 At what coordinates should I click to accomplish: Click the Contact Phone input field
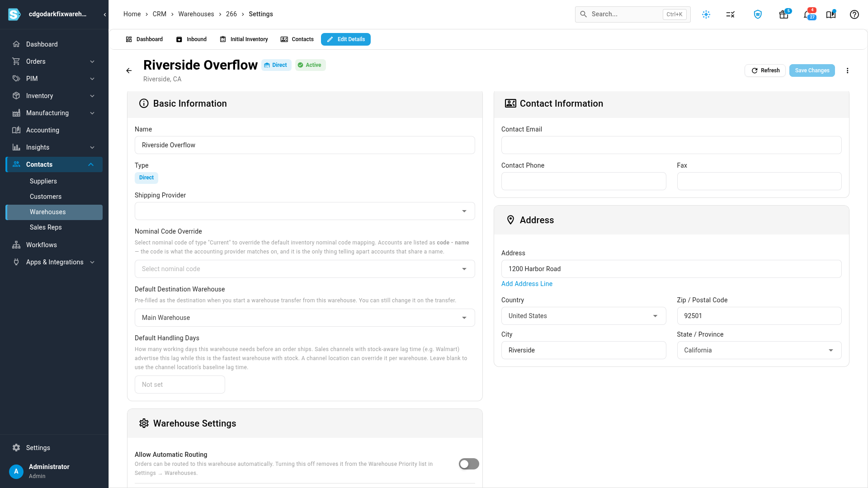click(x=584, y=181)
